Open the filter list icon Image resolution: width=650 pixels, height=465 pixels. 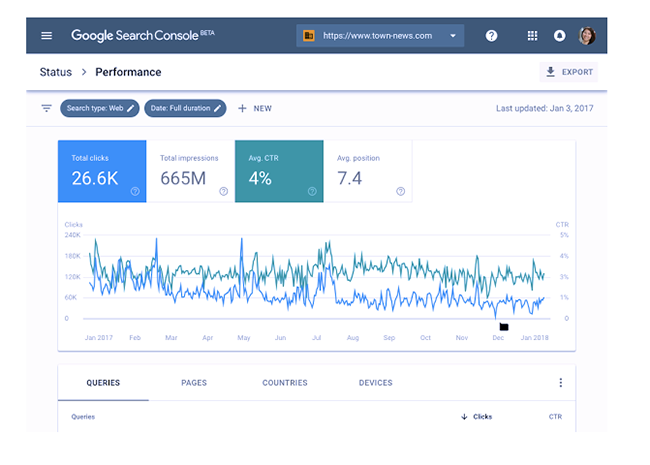[x=46, y=109]
